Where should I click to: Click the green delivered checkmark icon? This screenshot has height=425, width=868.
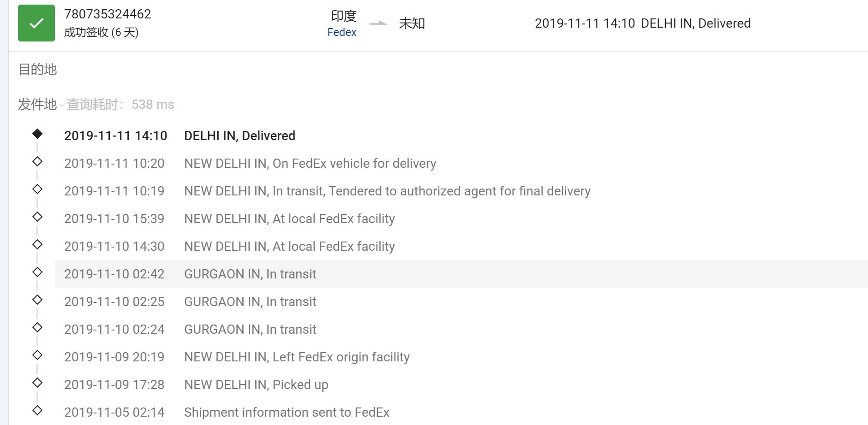coord(36,23)
